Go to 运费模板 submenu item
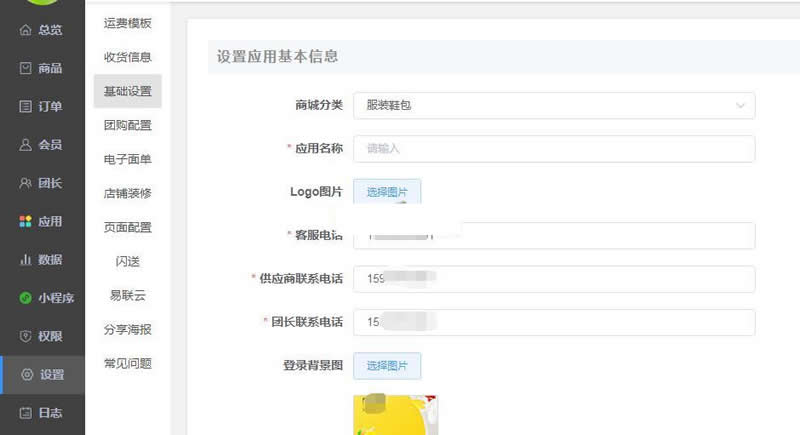Image resolution: width=800 pixels, height=435 pixels. [127, 23]
